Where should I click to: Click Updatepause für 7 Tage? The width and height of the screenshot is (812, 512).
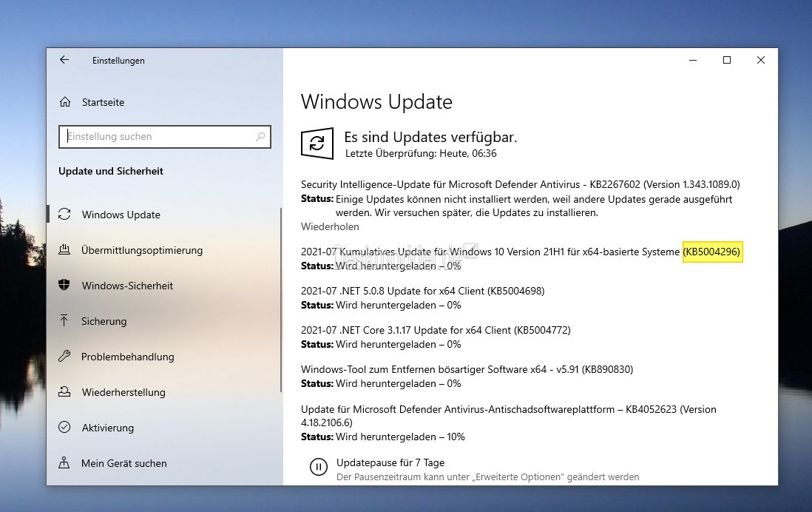390,462
